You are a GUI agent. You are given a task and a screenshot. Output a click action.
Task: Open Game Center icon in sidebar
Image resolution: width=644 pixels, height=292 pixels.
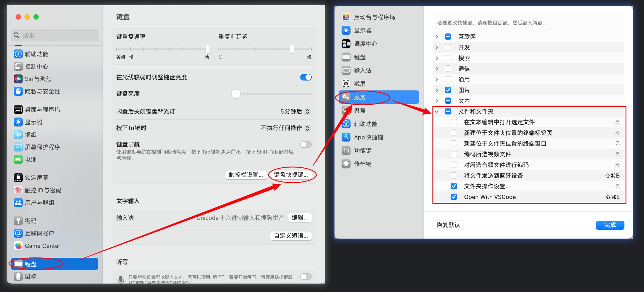pos(18,246)
